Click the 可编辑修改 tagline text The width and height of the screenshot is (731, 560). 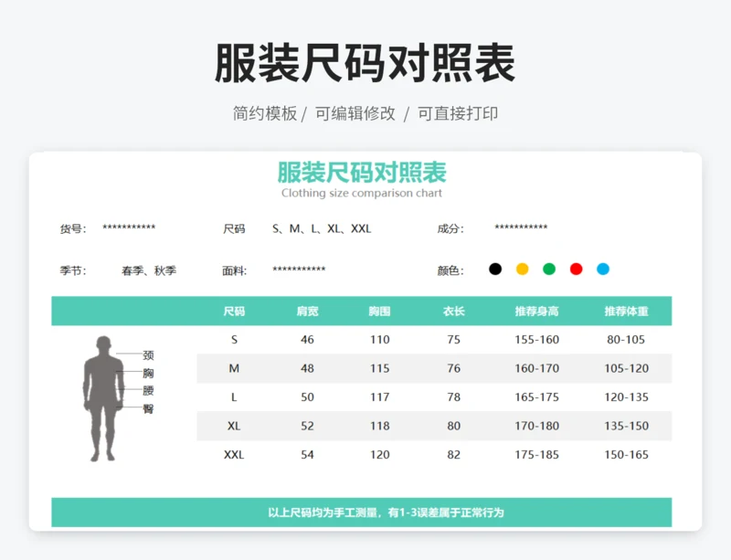coord(355,113)
